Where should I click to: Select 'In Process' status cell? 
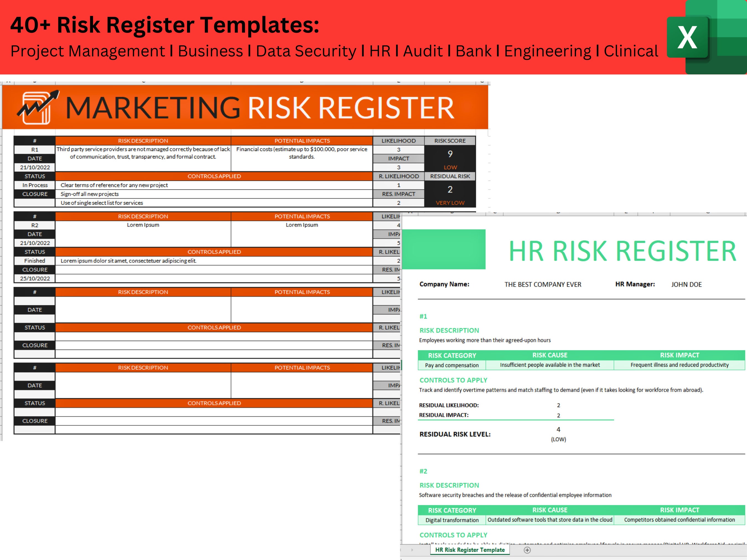(35, 185)
